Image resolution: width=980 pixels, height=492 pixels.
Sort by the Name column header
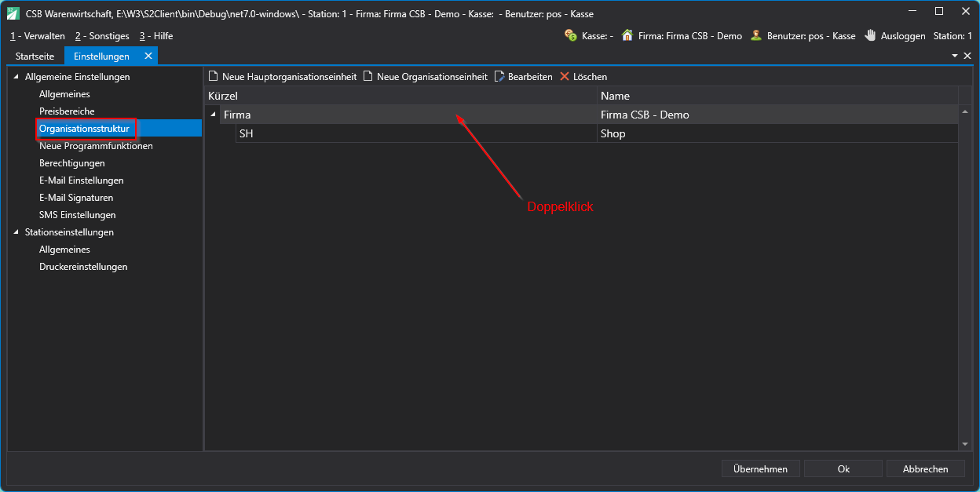tap(777, 96)
